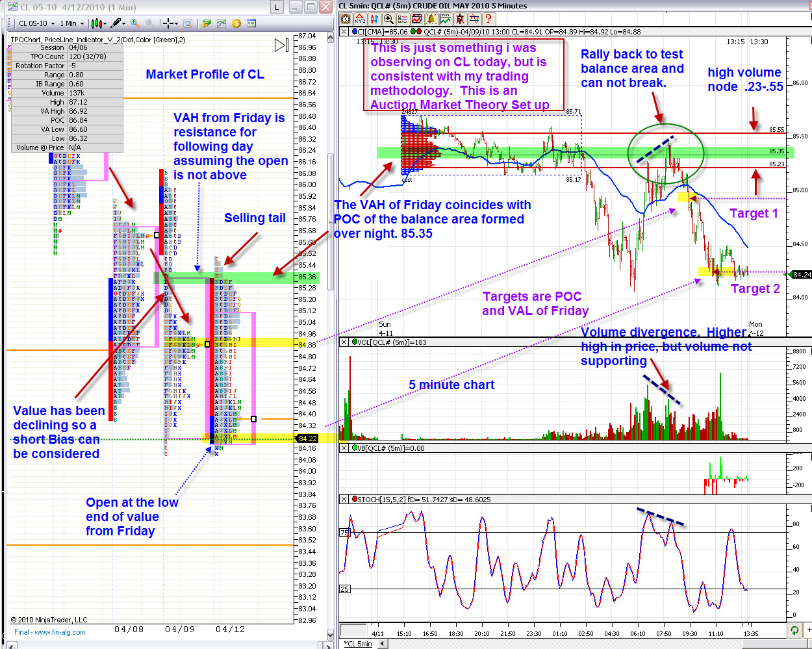Open the data box icon
The height and width of the screenshot is (649, 812).
click(x=187, y=23)
